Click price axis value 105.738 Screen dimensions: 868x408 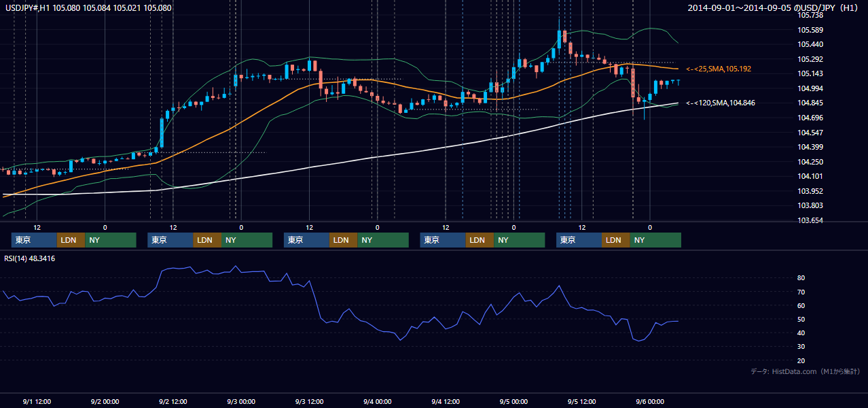[810, 15]
